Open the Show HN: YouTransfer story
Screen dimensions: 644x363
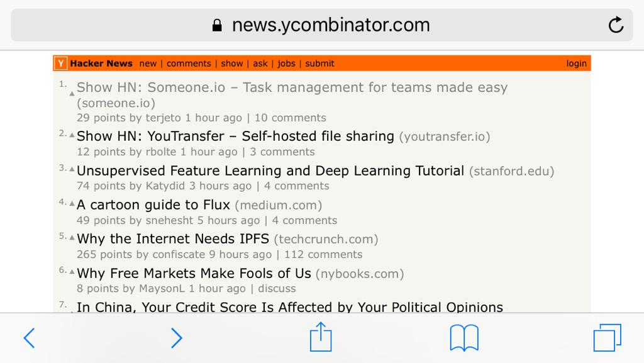[235, 136]
